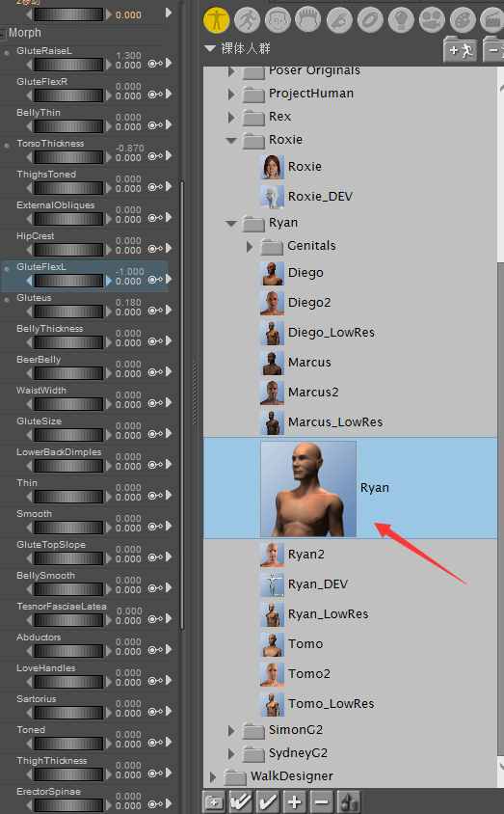
Task: Open the Materials palette category icon
Action: [x=462, y=20]
